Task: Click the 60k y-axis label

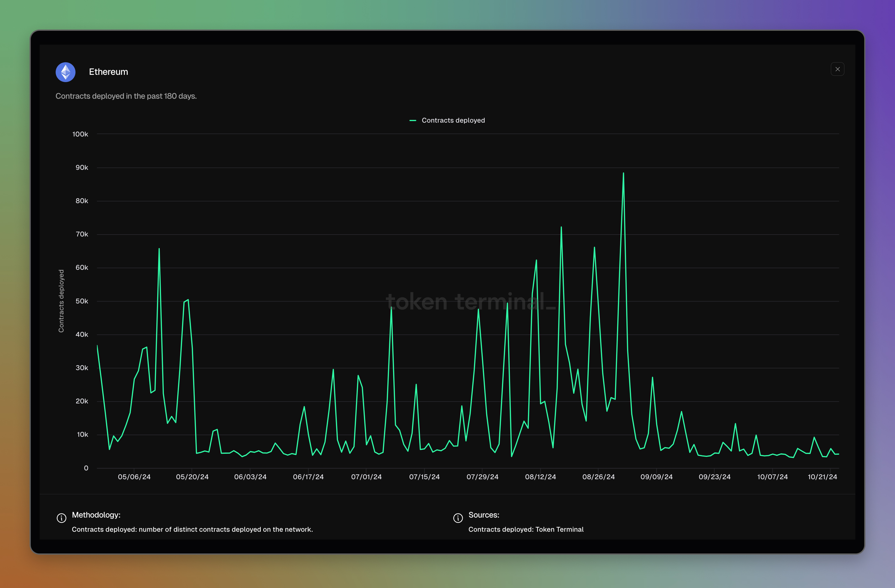Action: (81, 268)
